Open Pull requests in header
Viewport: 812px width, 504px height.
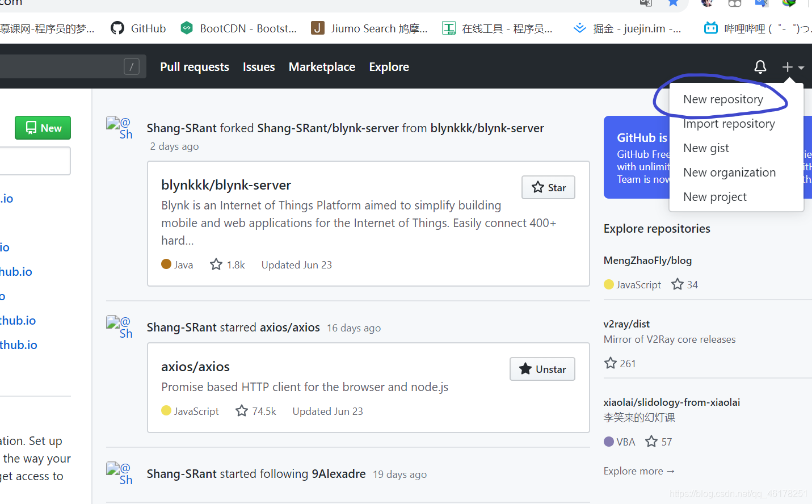coord(195,67)
